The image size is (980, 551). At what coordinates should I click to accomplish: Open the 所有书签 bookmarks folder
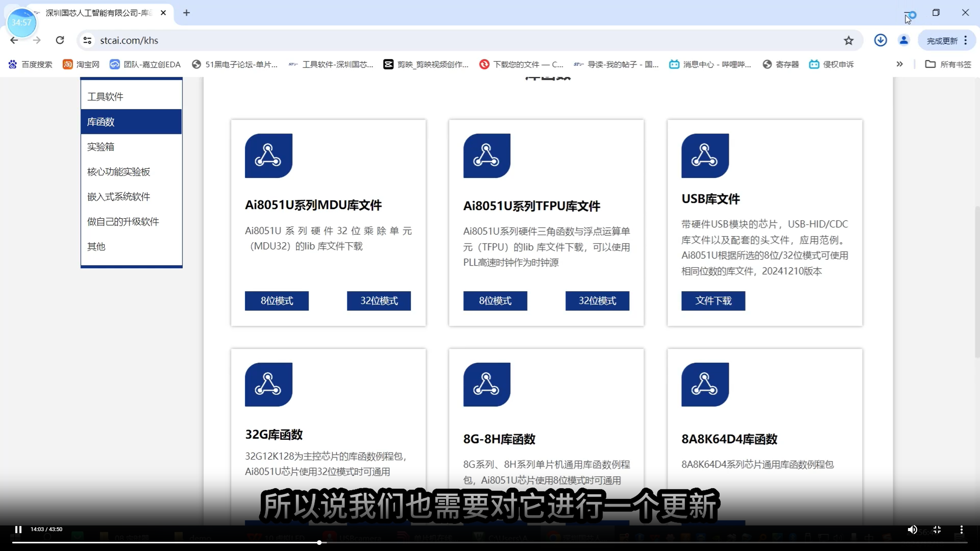[x=949, y=64]
